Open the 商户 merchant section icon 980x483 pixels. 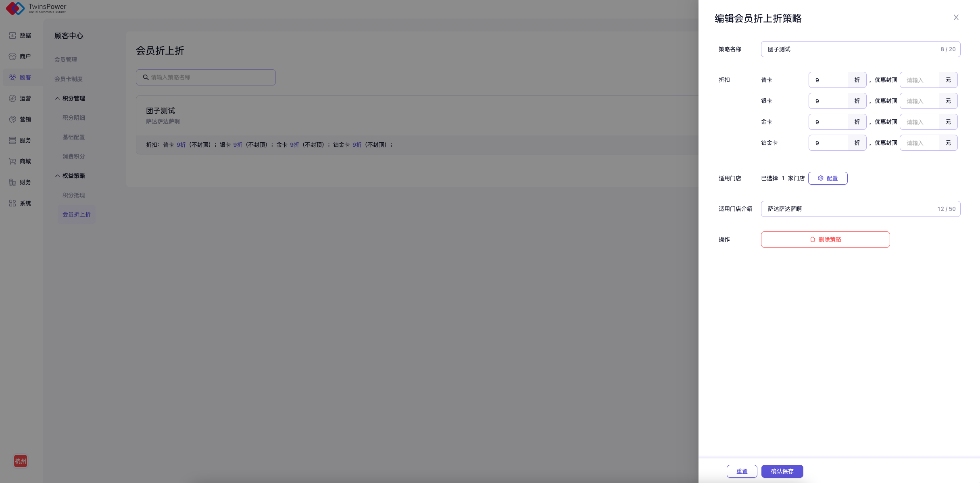pos(13,56)
